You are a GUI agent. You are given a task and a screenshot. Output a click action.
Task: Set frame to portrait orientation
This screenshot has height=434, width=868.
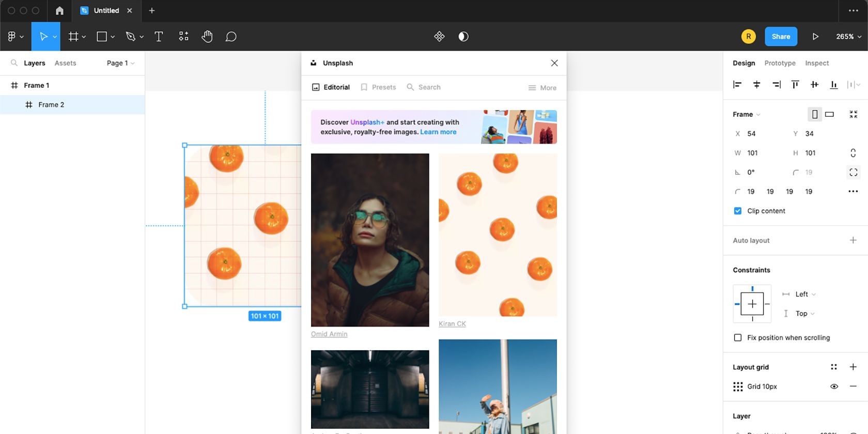click(815, 114)
